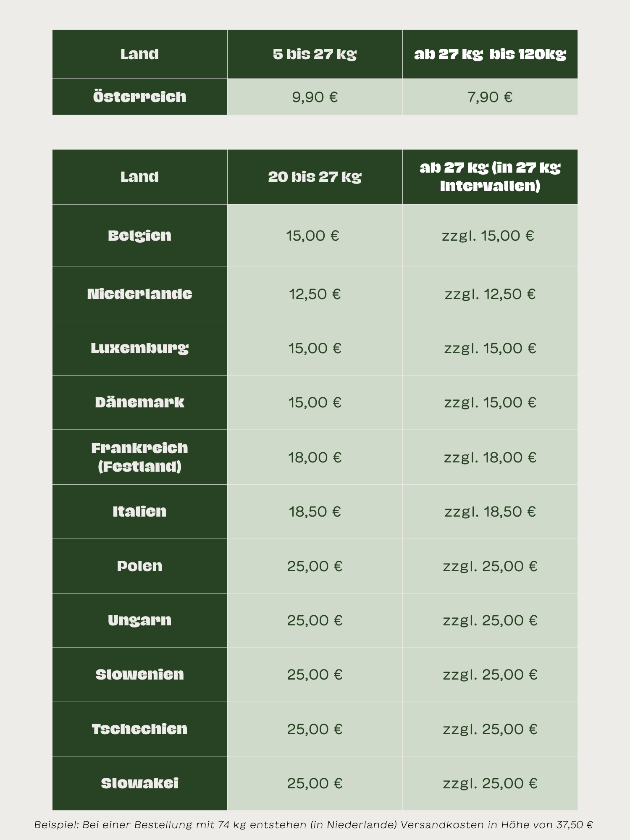Click the 18,50 € price for Italien

tap(315, 512)
